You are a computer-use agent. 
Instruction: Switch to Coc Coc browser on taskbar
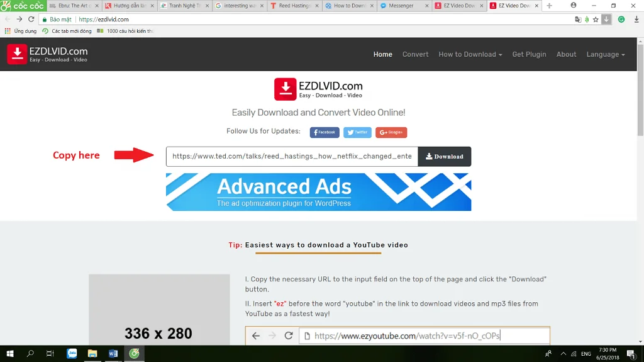point(135,353)
